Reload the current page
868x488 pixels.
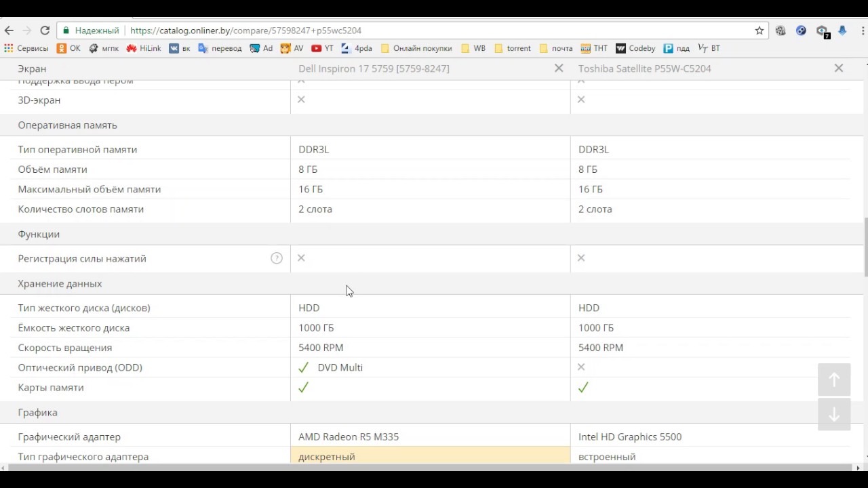tap(45, 30)
